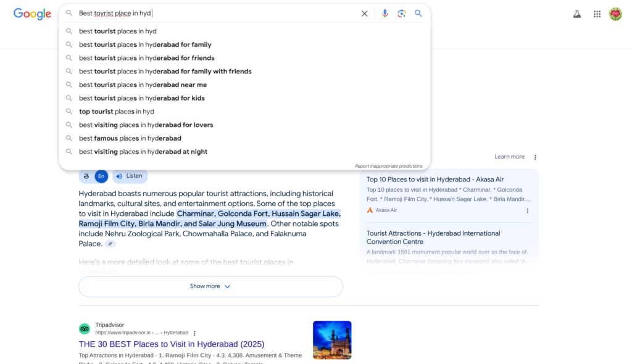
Task: Click the Tripadvisor site name
Action: [110, 325]
